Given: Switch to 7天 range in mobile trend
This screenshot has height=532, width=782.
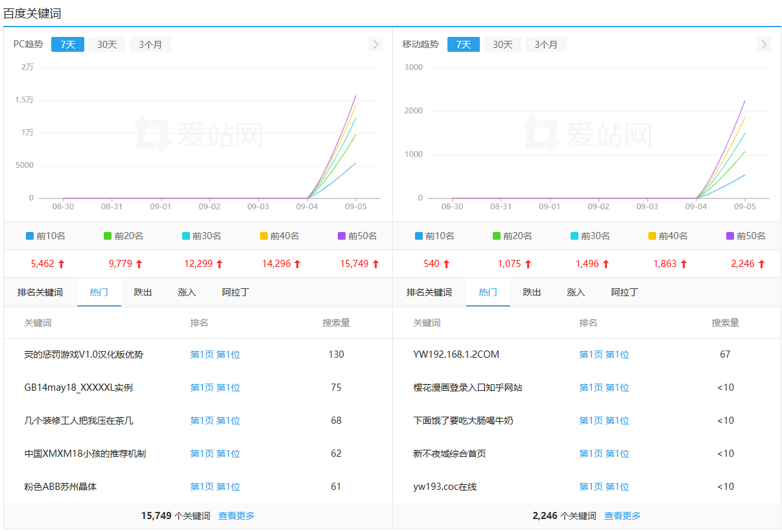Looking at the screenshot, I should (x=463, y=45).
